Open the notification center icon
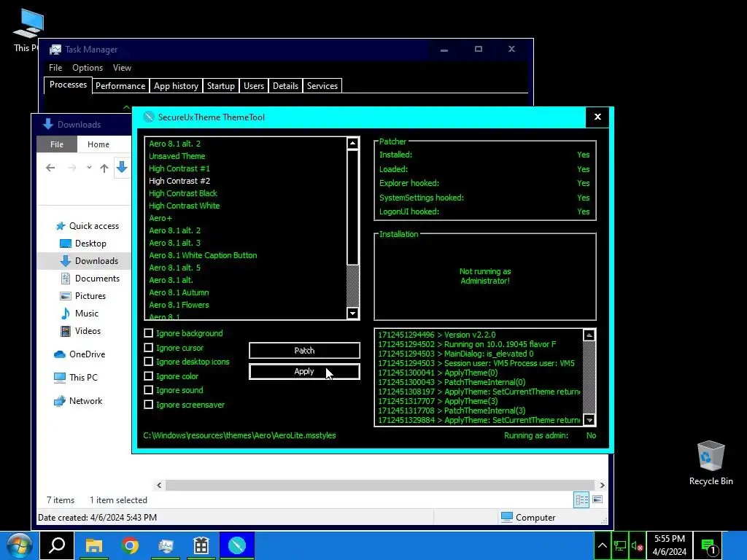747x560 pixels. (708, 545)
